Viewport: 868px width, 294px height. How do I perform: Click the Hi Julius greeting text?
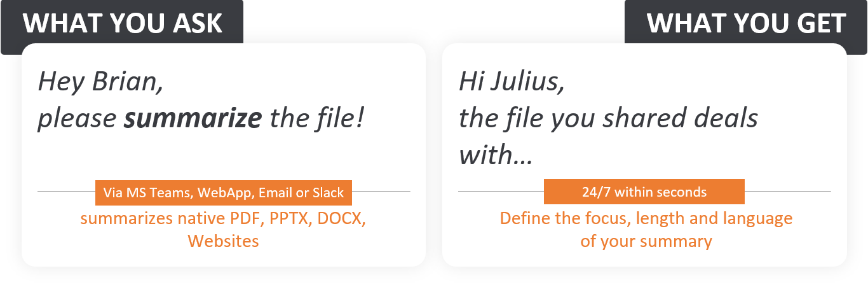(511, 83)
